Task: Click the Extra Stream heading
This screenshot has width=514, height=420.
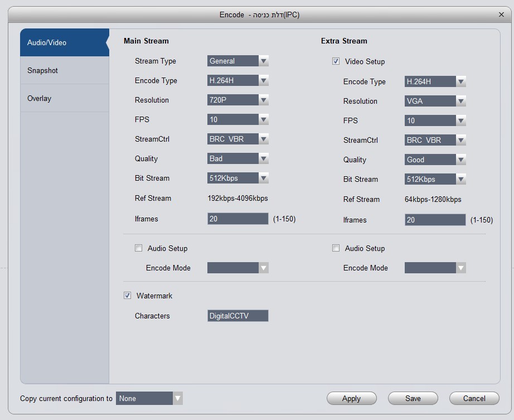Action: point(344,41)
